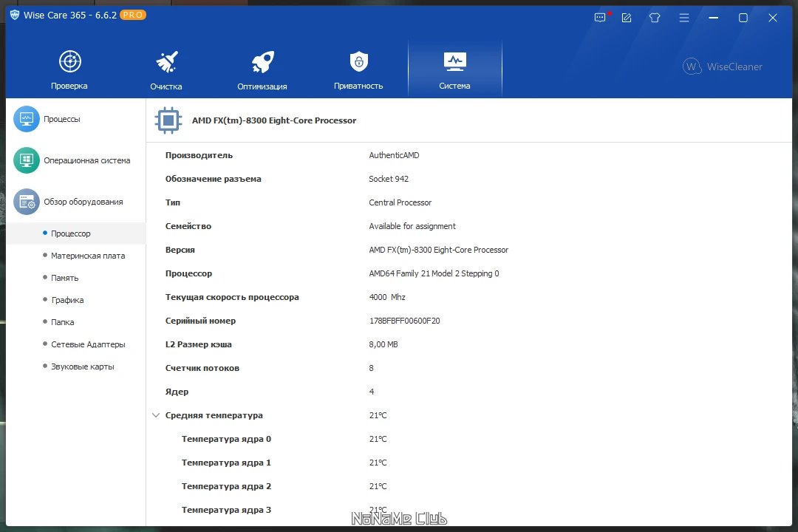Screen dimensions: 798x532
Task: Select the AMD64 Family 21 Model 2 value
Action: (434, 273)
